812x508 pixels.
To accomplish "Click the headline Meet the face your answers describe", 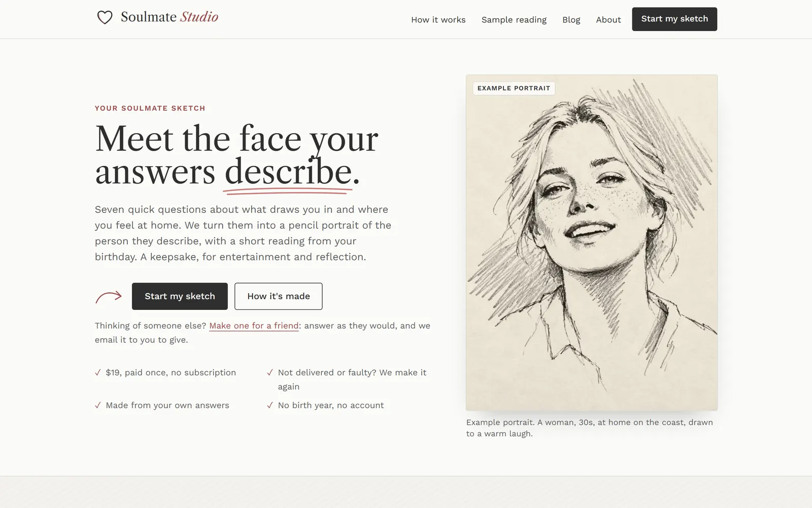I will click(236, 155).
